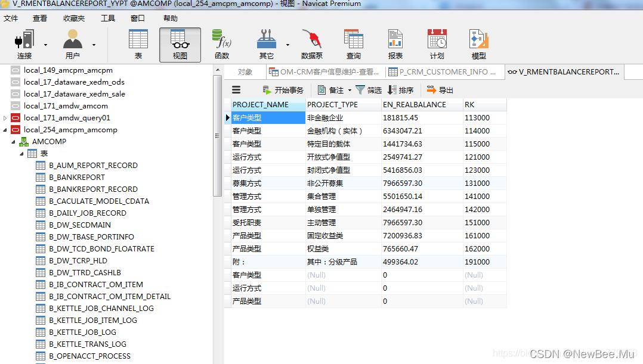Screen dimensions: 643x364
Task: Expand the 其它 dropdown arrow
Action: (288, 45)
